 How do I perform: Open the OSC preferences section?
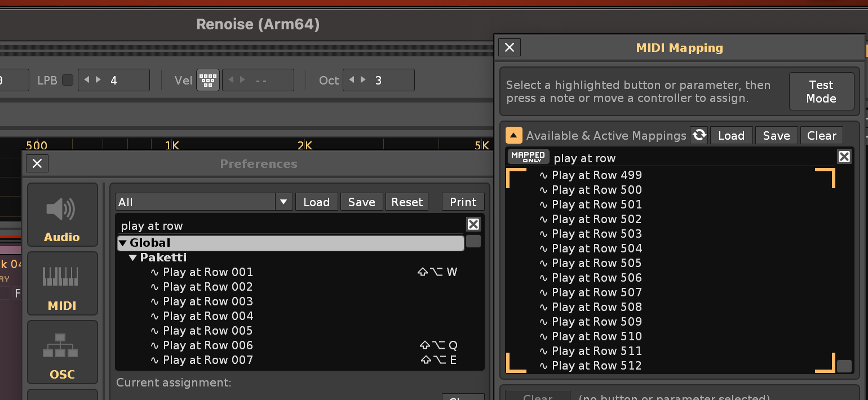coord(62,352)
